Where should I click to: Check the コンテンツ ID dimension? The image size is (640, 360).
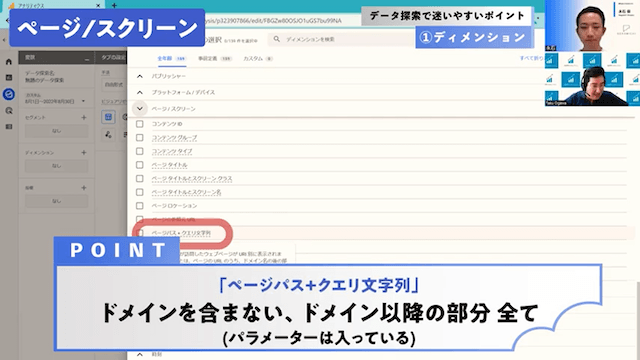click(x=140, y=124)
